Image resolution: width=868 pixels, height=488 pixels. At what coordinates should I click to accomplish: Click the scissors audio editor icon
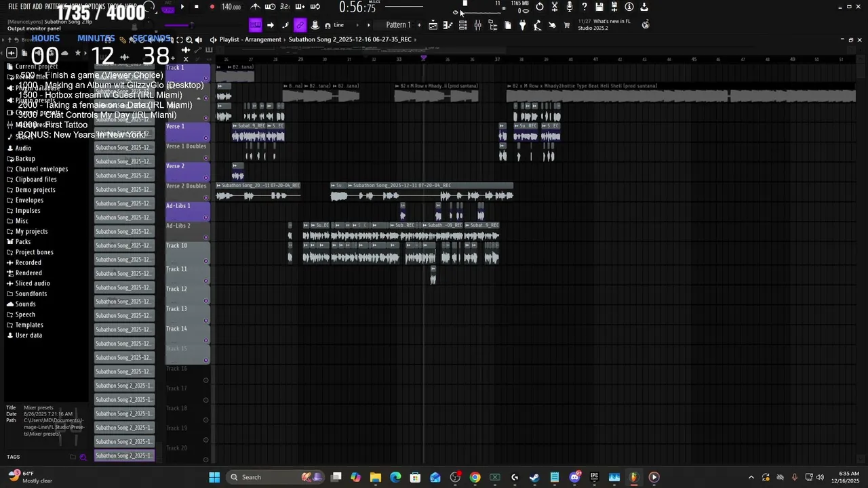[x=555, y=7]
